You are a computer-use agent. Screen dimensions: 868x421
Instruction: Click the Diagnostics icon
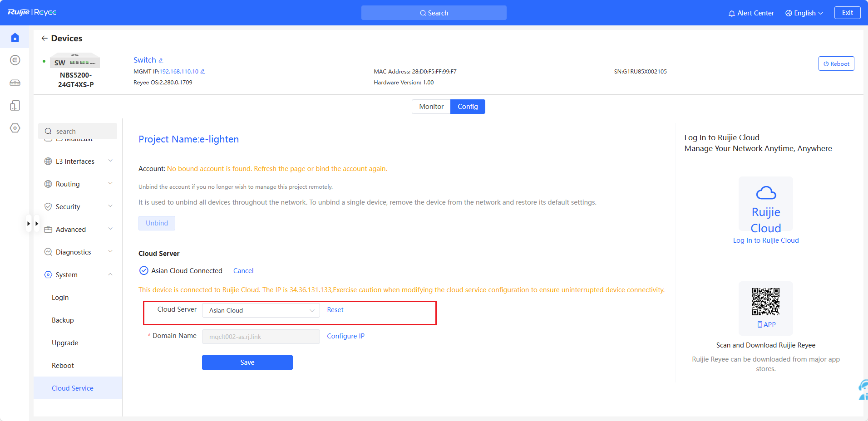coord(48,252)
